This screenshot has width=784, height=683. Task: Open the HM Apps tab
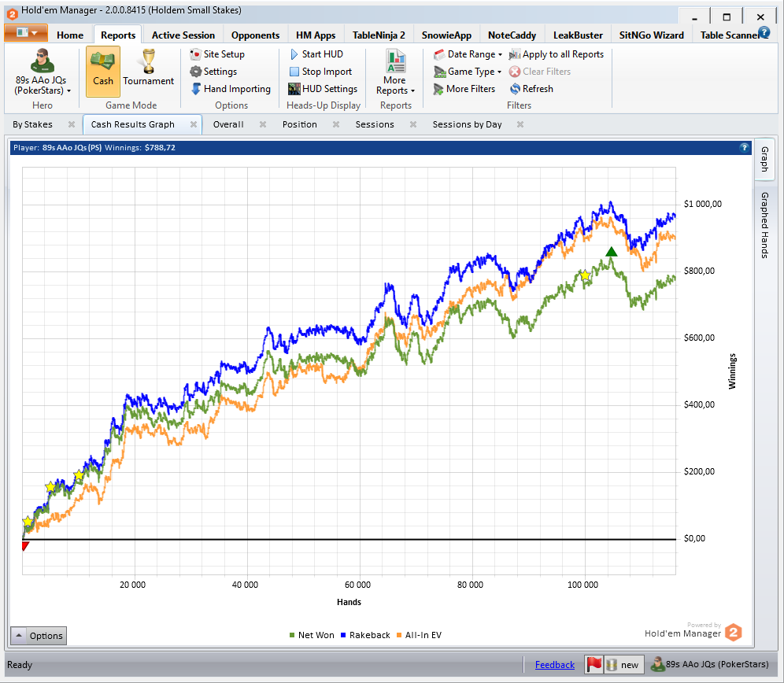(x=316, y=35)
